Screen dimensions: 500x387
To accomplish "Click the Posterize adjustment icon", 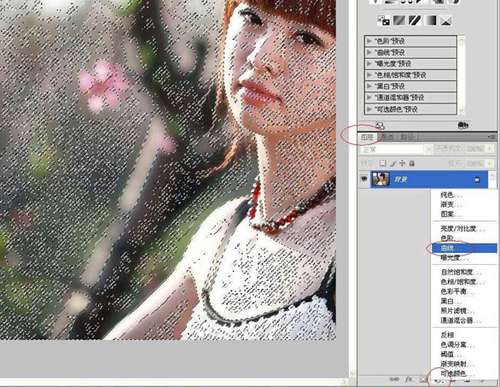I will tap(399, 21).
